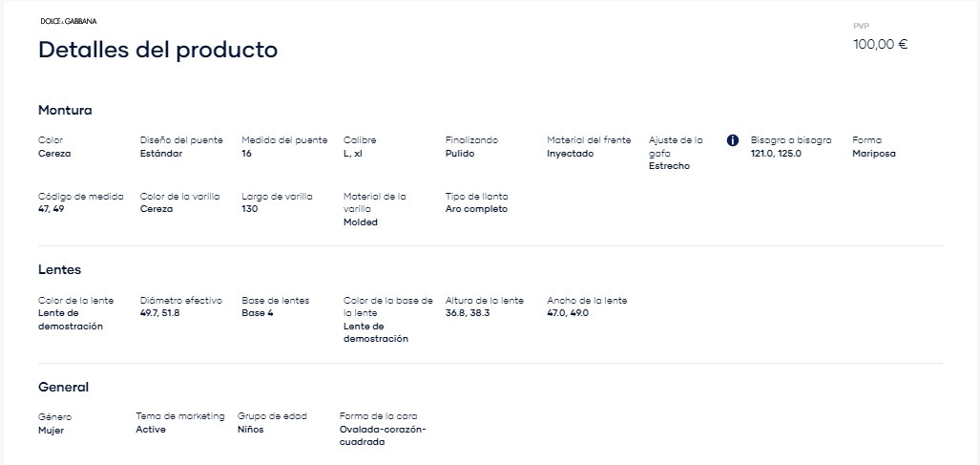
Task: Click the Detalles del producto title
Action: click(158, 50)
